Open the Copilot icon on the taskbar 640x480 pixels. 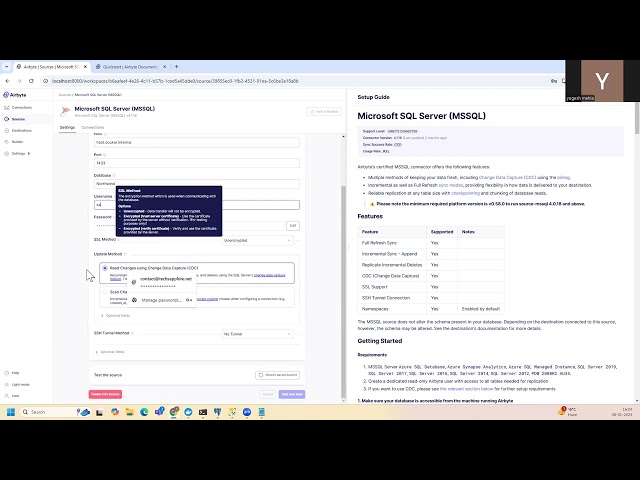pyautogui.click(x=115, y=412)
